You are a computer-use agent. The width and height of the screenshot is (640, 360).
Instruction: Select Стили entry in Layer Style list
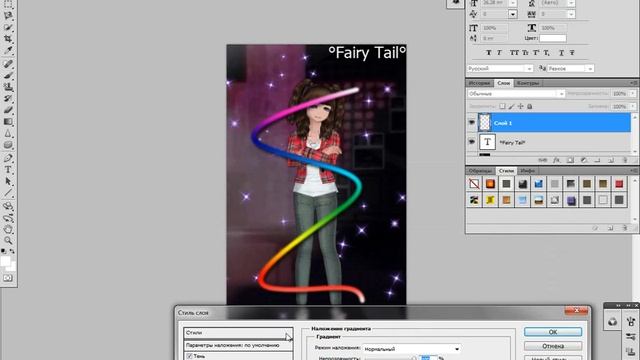point(238,333)
